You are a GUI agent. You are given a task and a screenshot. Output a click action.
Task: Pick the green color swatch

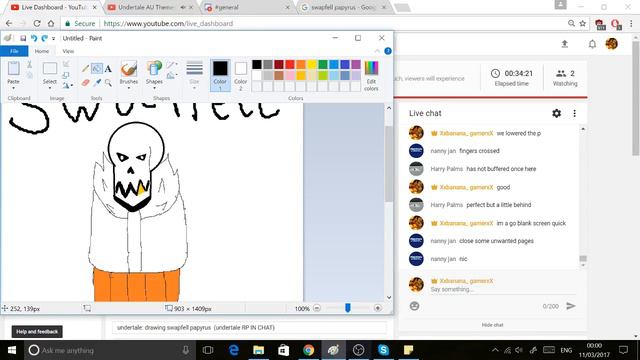click(x=323, y=64)
